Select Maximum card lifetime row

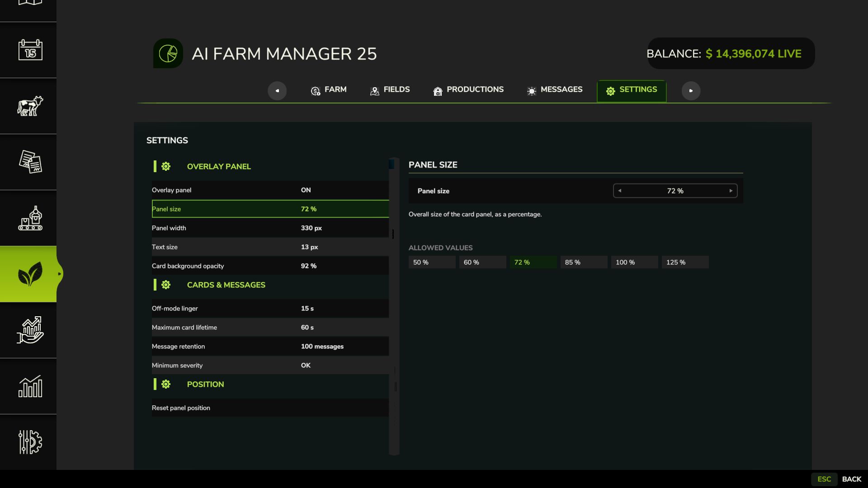point(270,328)
